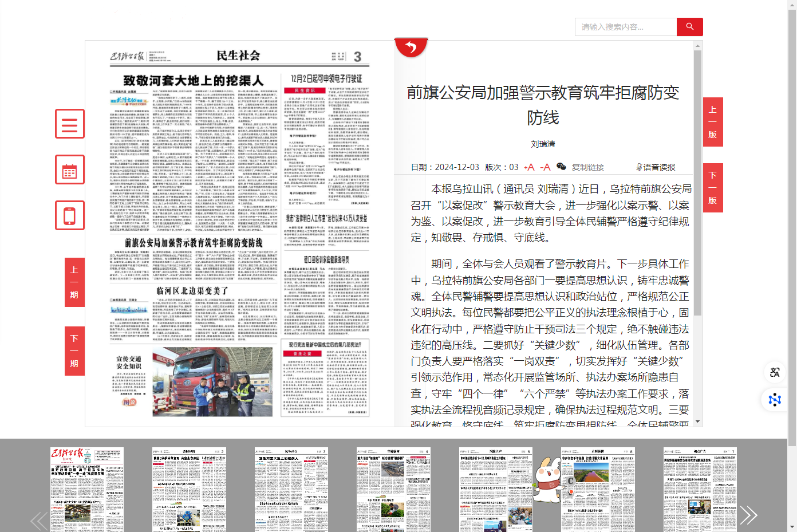Click the red search magnifier button
Viewport: 797px width, 532px height.
[x=689, y=27]
